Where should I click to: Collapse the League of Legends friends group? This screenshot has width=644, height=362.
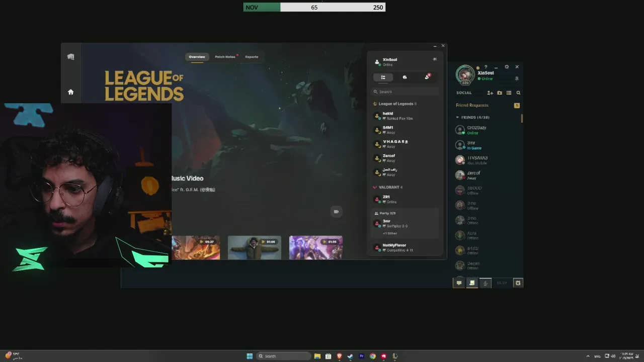395,104
